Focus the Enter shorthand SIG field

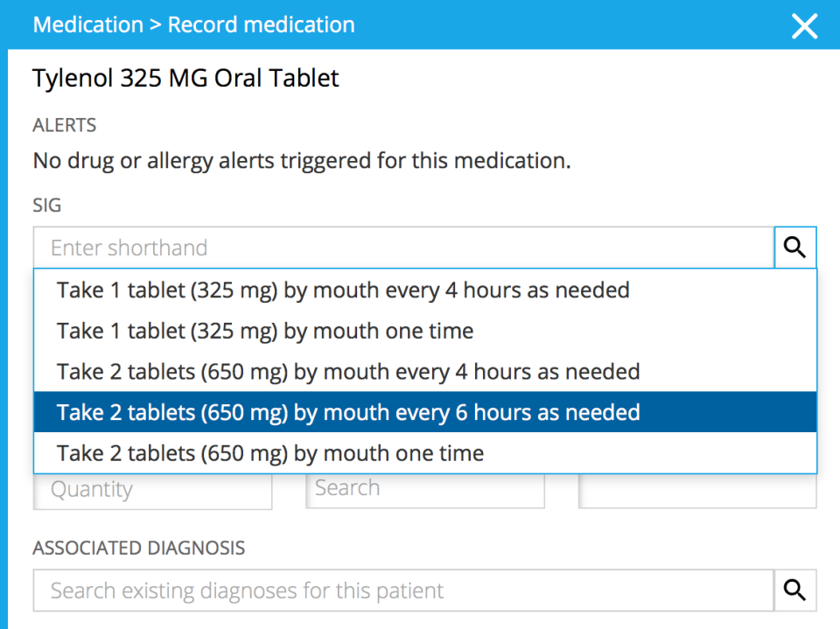[403, 248]
